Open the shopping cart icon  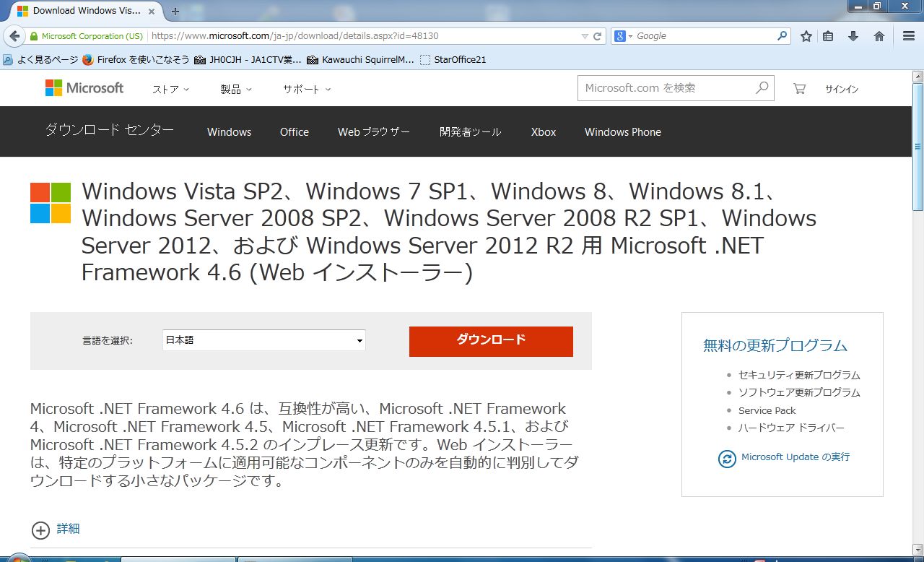[799, 89]
